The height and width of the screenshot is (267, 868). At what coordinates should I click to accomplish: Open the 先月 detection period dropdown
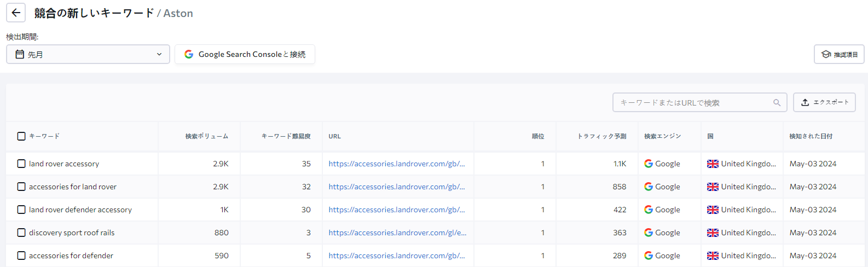click(x=88, y=54)
